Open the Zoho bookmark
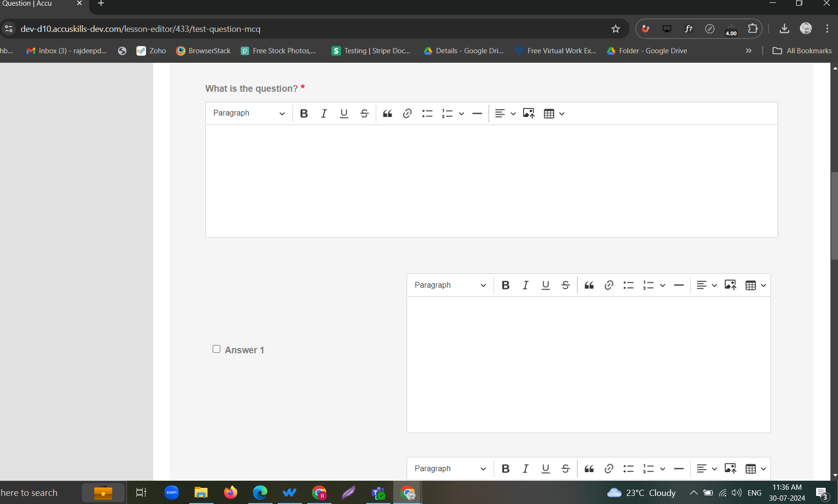Viewport: 838px width, 504px height. 151,51
